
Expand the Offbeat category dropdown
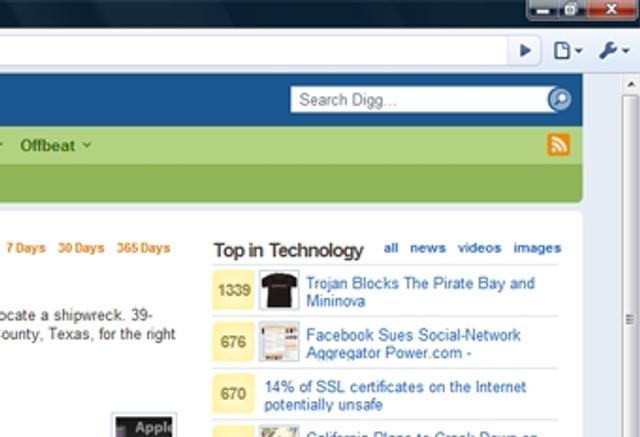point(56,146)
